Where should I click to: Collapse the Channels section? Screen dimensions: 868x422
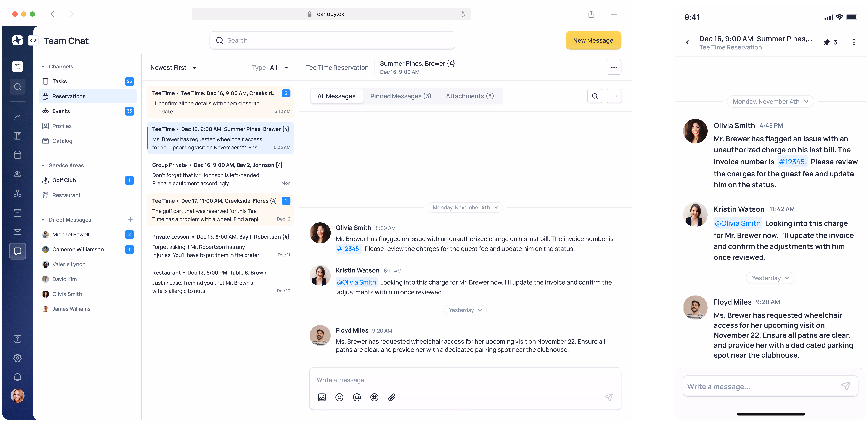pyautogui.click(x=43, y=67)
